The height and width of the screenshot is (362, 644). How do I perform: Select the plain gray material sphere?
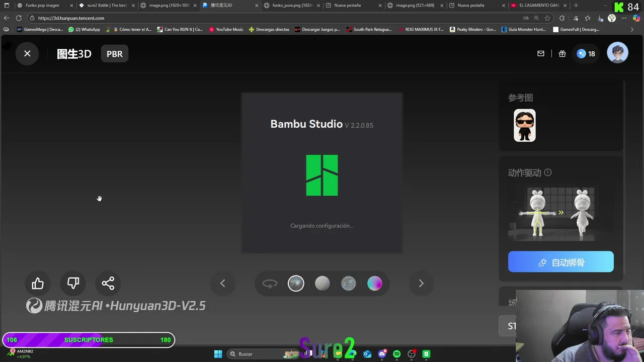[322, 284]
